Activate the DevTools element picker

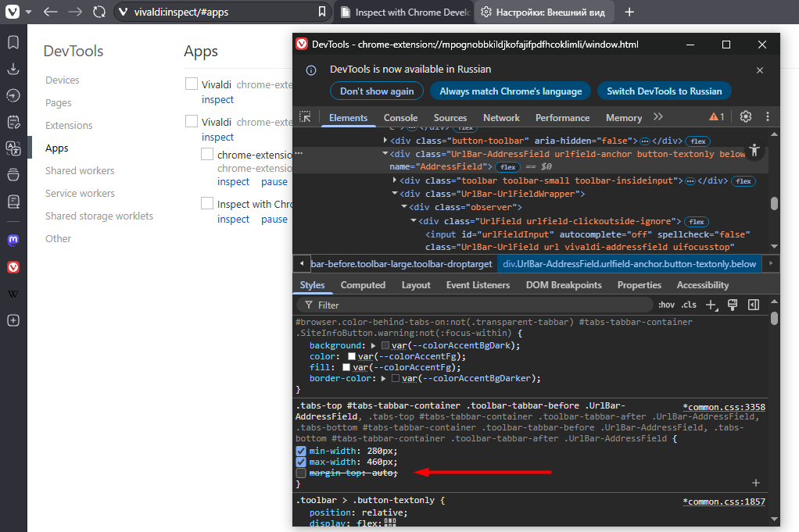[306, 117]
